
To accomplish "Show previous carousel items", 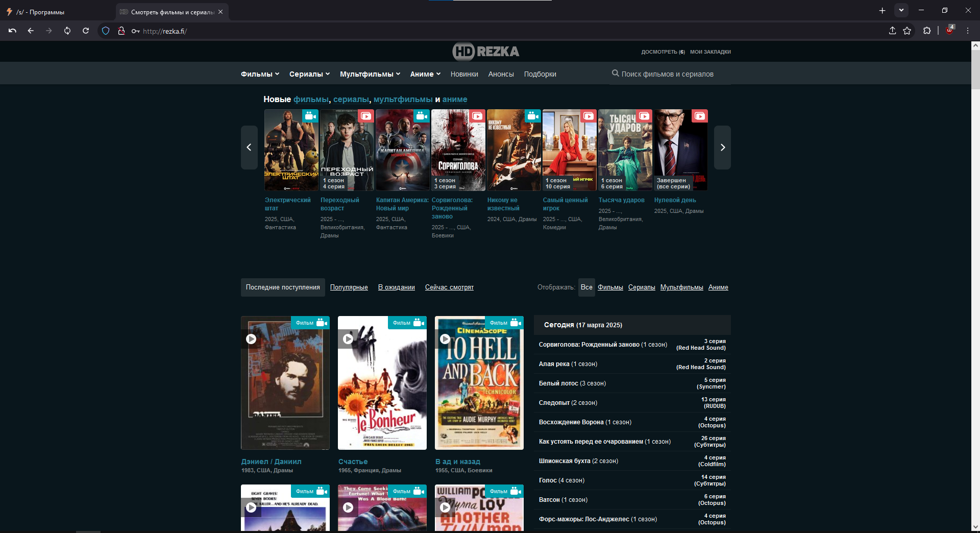I will 249,148.
